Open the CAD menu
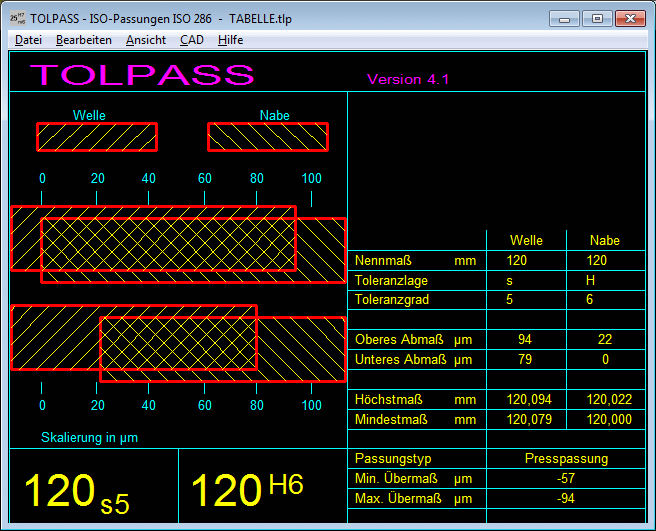This screenshot has height=531, width=656. pos(191,40)
